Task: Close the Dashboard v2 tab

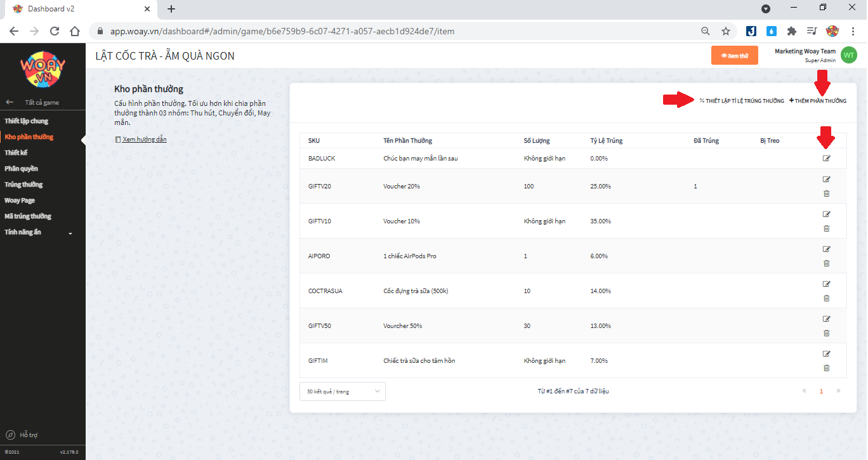Action: click(x=147, y=9)
